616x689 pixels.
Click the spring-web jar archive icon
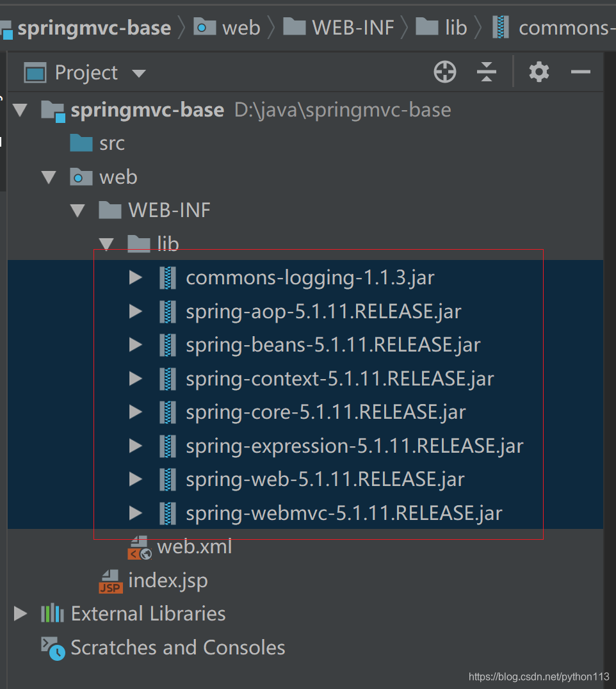tap(167, 480)
